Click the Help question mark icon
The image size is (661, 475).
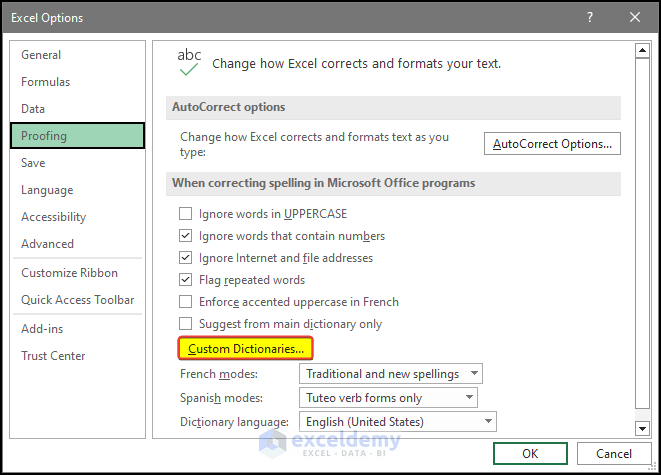tap(590, 17)
